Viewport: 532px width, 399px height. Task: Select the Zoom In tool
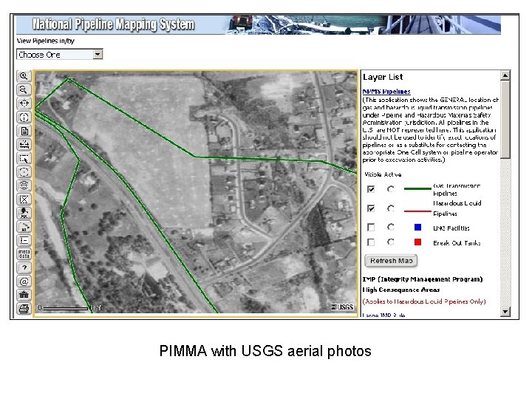pyautogui.click(x=24, y=76)
